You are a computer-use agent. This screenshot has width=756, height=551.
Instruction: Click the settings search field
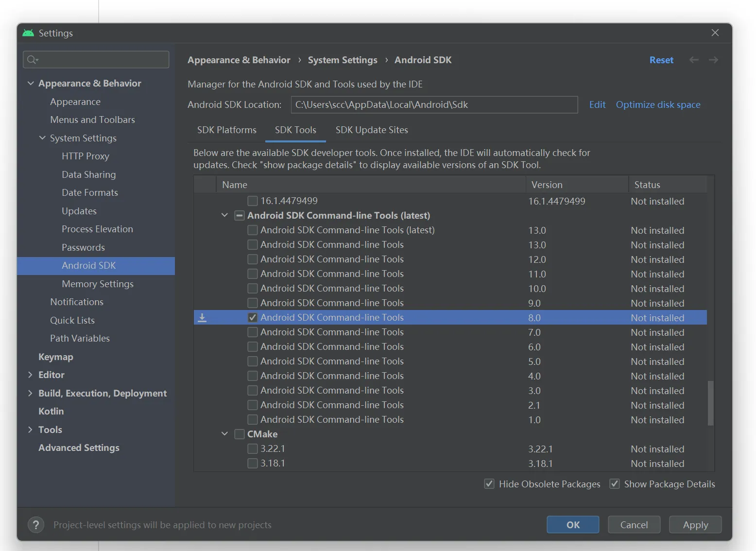96,60
